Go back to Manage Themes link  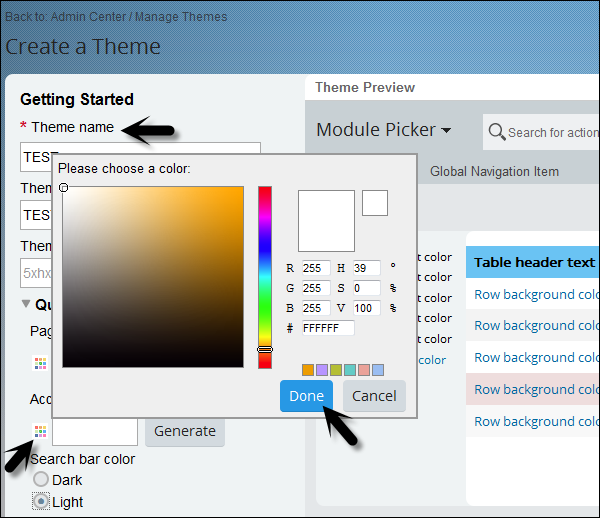tap(180, 16)
